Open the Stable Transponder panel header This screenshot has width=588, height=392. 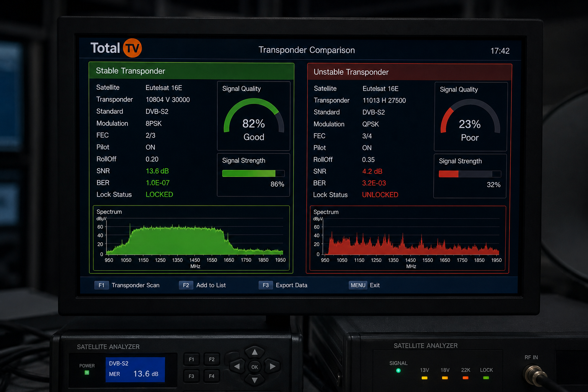(x=191, y=71)
